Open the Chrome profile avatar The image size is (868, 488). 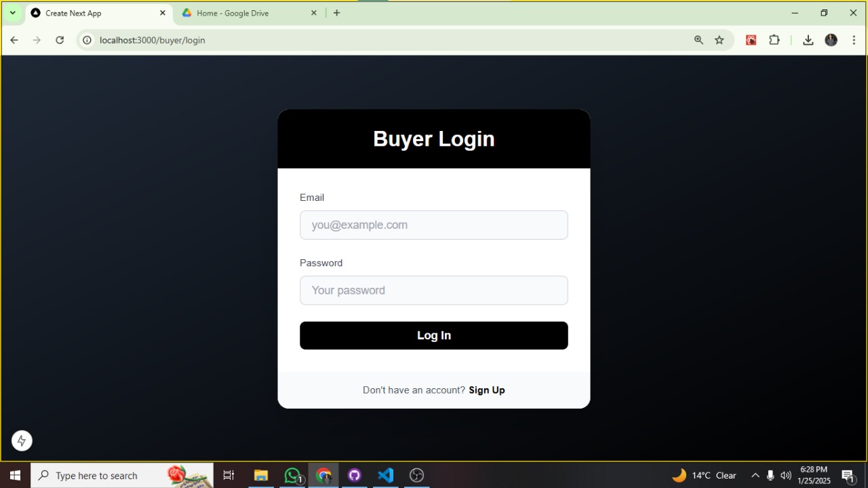831,40
